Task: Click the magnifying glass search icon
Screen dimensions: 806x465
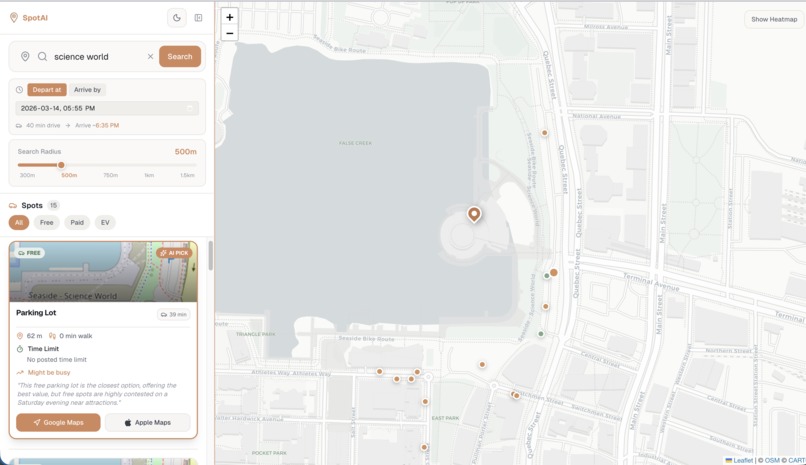Action: click(x=43, y=57)
